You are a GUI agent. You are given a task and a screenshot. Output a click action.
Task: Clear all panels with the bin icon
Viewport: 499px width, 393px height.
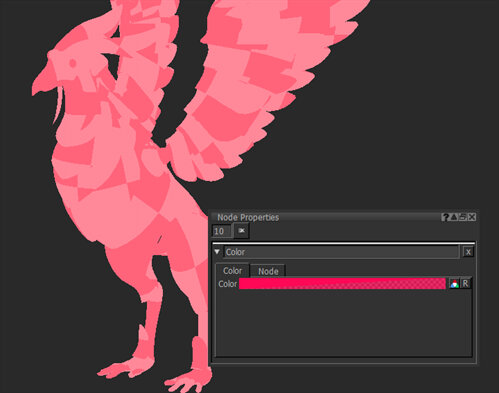[241, 231]
